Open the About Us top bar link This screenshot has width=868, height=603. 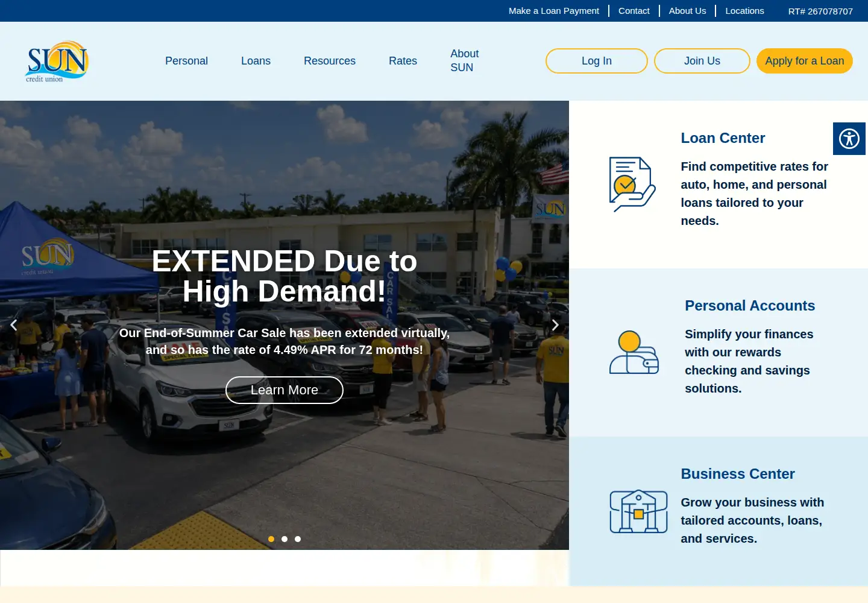687,11
